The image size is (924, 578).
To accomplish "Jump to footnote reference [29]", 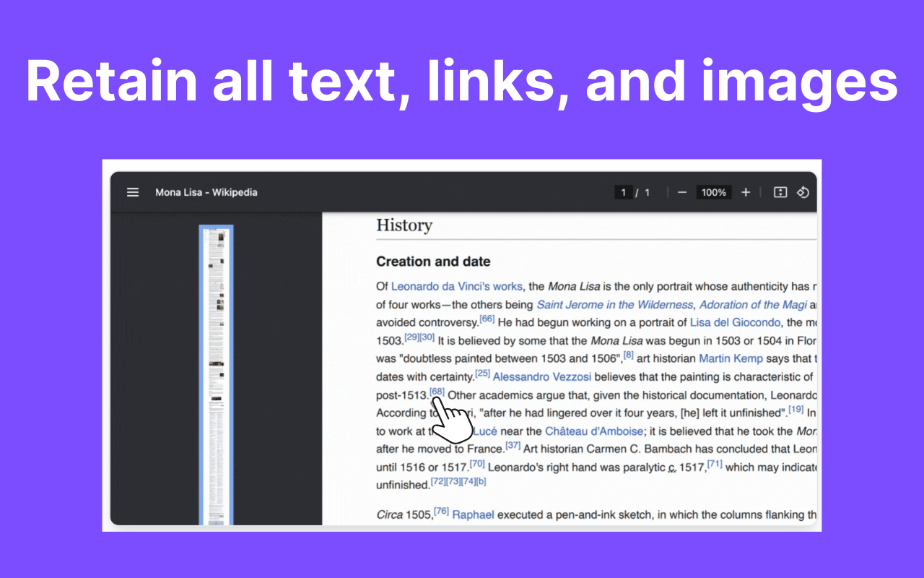I will 412,337.
